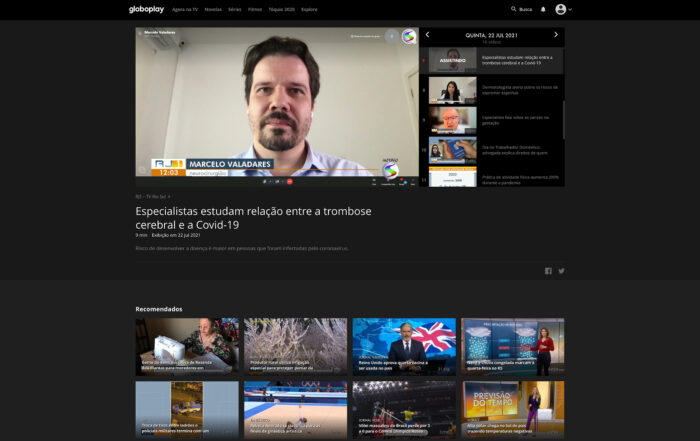Open the Explore menu
The width and height of the screenshot is (700, 441).
click(309, 9)
